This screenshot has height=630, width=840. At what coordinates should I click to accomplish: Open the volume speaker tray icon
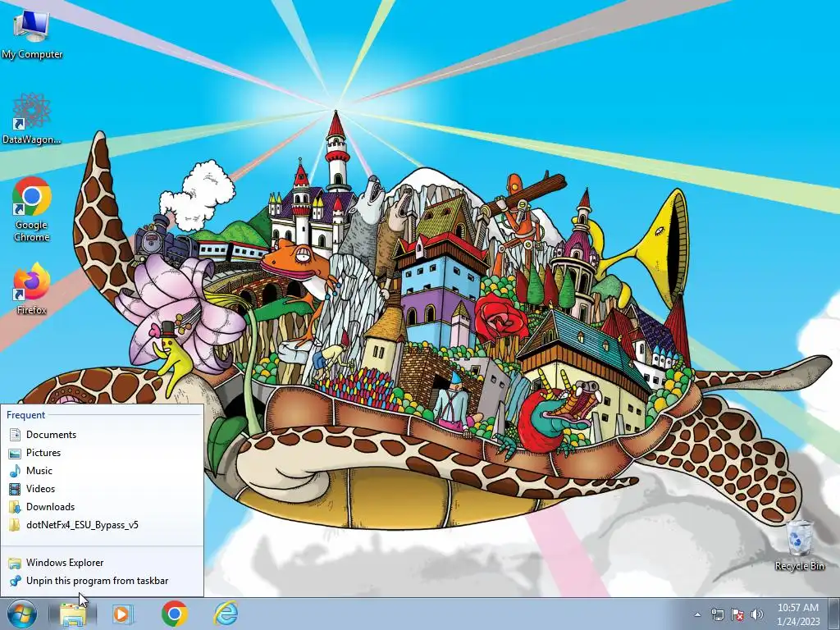(x=757, y=614)
